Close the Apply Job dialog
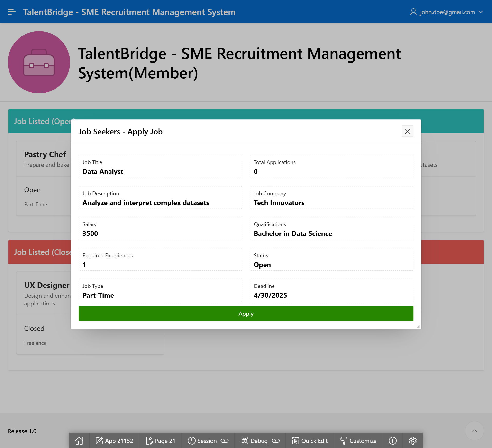 pyautogui.click(x=407, y=131)
